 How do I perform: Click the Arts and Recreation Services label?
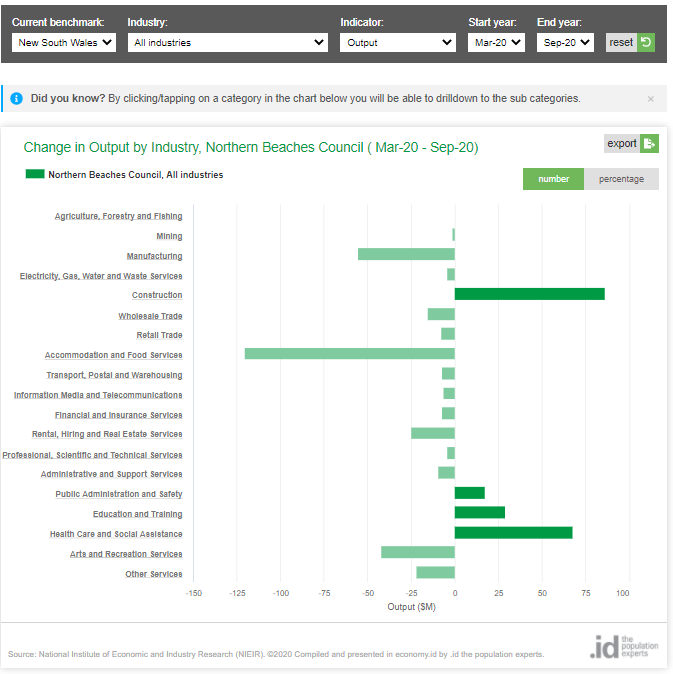(x=126, y=554)
